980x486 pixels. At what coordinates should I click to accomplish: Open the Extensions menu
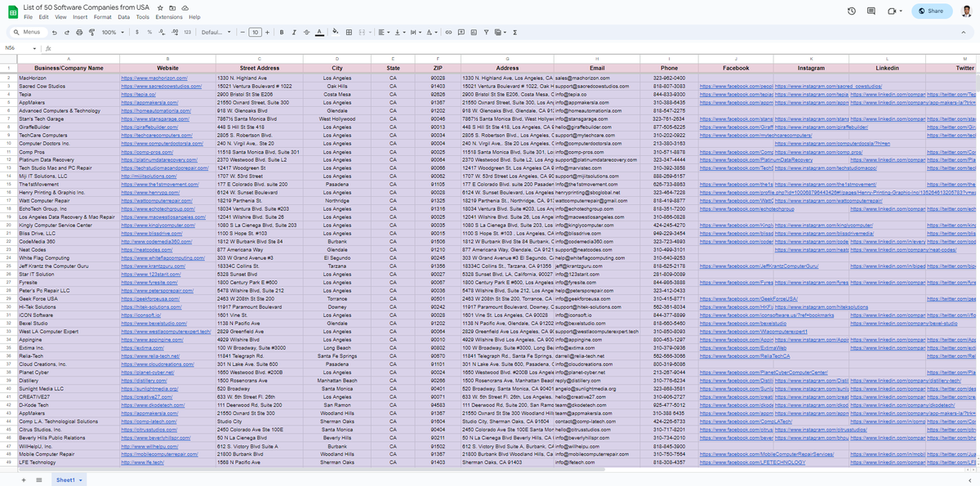169,16
